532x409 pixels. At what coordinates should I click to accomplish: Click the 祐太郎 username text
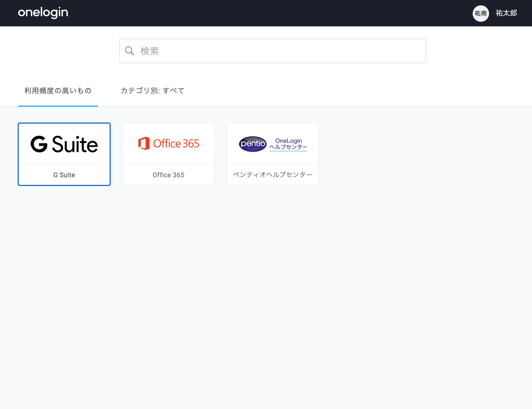coord(506,13)
